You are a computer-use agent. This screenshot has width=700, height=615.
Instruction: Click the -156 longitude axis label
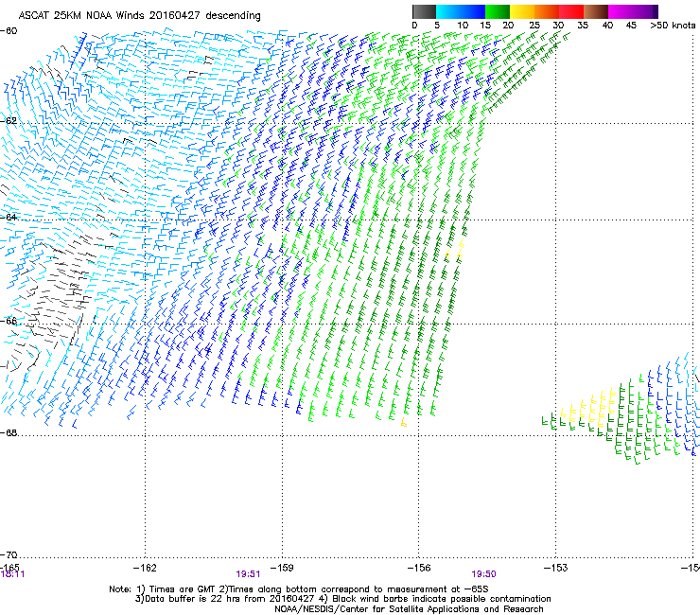point(419,568)
